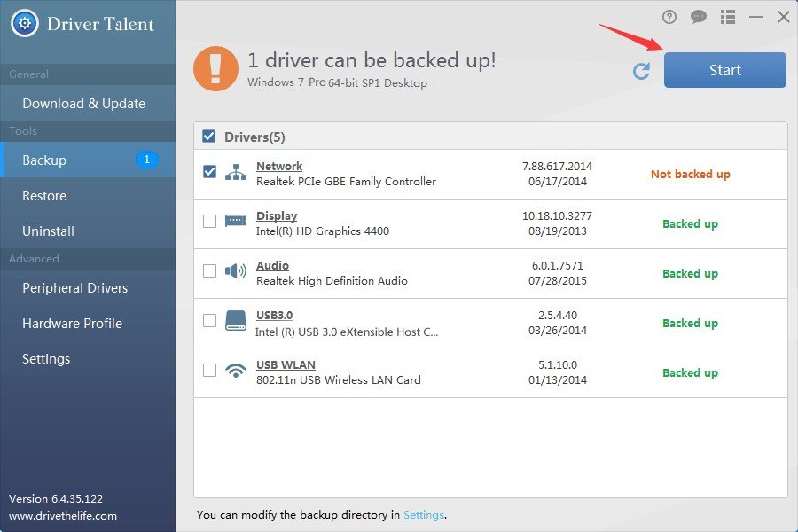This screenshot has height=532, width=798.
Task: Click 'Intel(R) HD Graphics 4400' text
Action: (x=323, y=231)
